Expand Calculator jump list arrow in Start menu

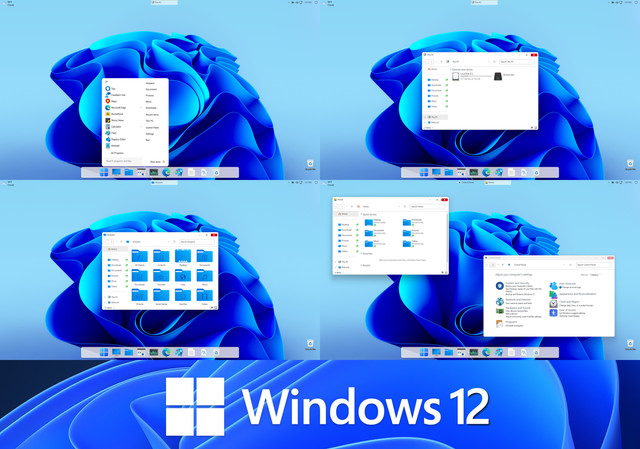point(141,127)
